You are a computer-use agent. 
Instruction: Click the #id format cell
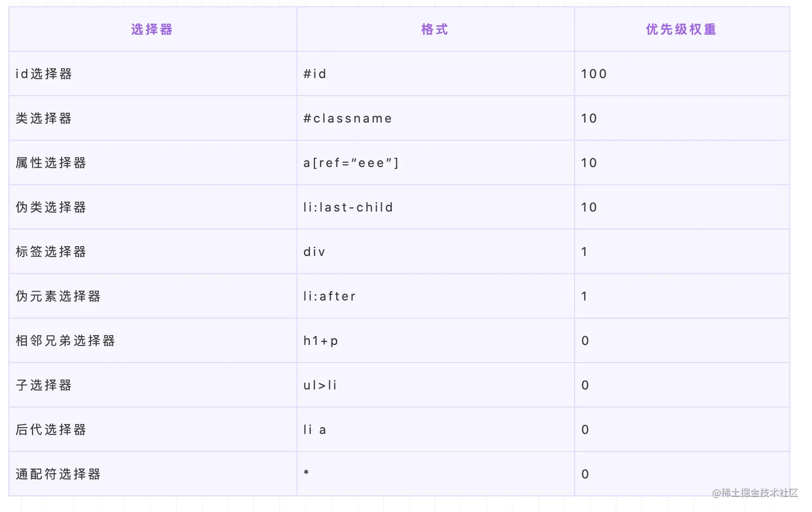click(x=315, y=74)
